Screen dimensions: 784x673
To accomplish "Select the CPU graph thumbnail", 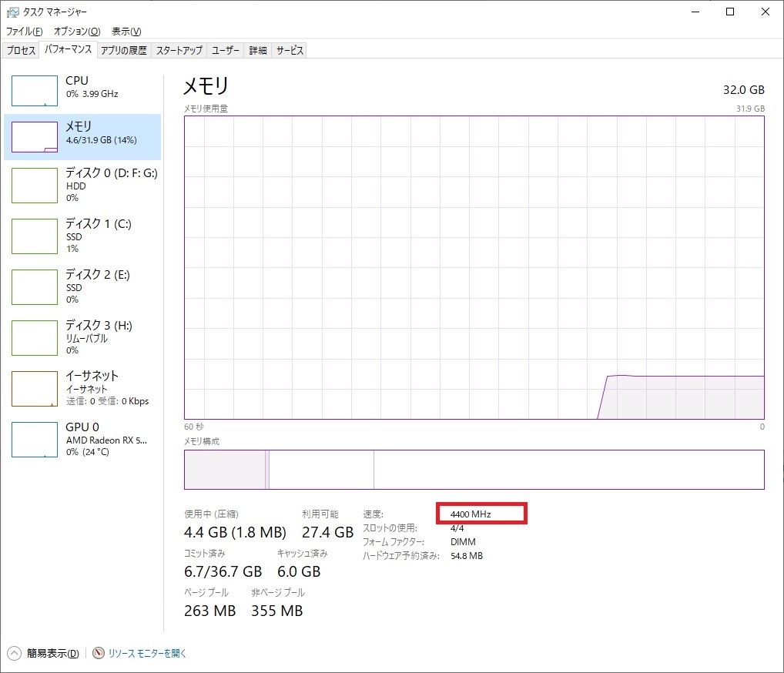I will [x=35, y=91].
